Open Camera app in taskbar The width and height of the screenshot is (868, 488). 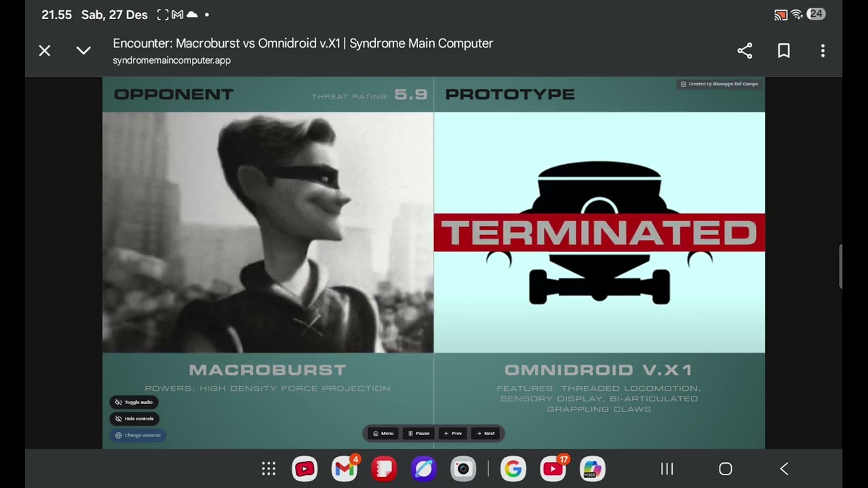[463, 469]
